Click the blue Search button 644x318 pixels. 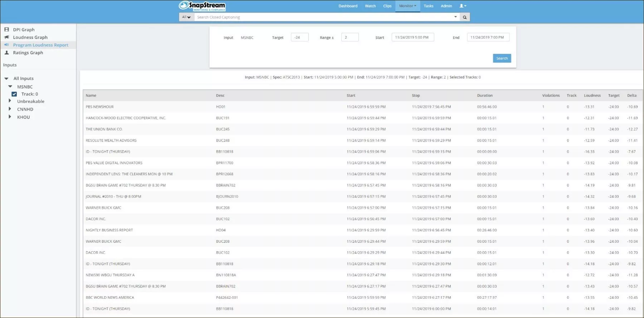point(502,58)
